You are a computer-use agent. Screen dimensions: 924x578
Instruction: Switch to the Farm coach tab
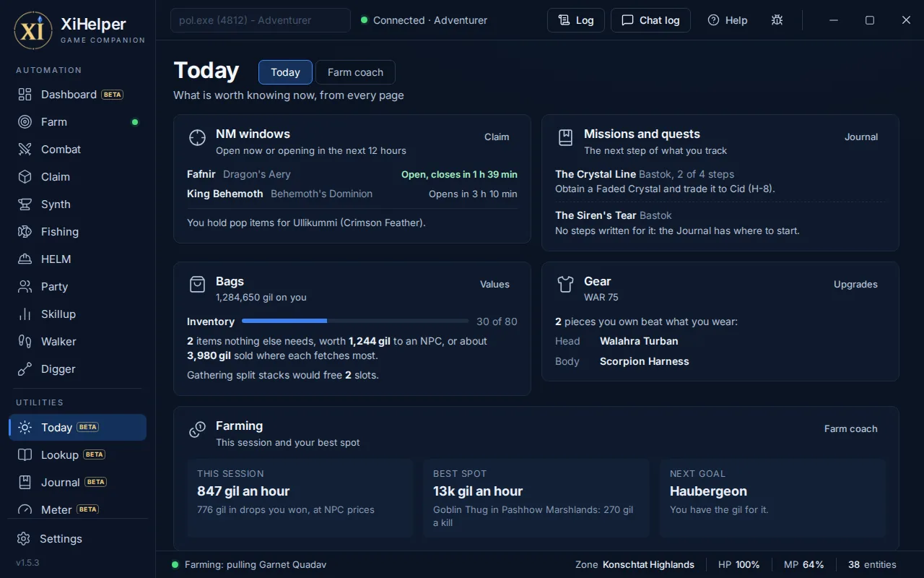coord(355,72)
